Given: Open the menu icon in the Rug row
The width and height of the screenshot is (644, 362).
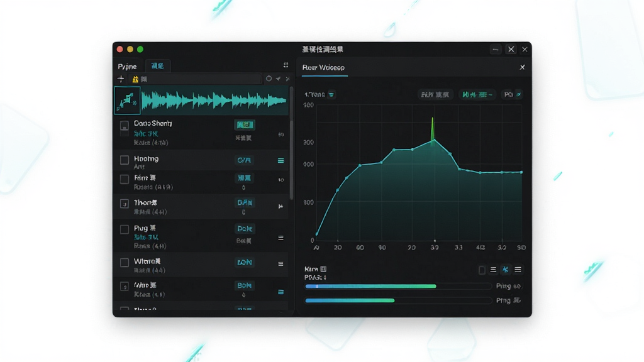Looking at the screenshot, I should pyautogui.click(x=281, y=238).
